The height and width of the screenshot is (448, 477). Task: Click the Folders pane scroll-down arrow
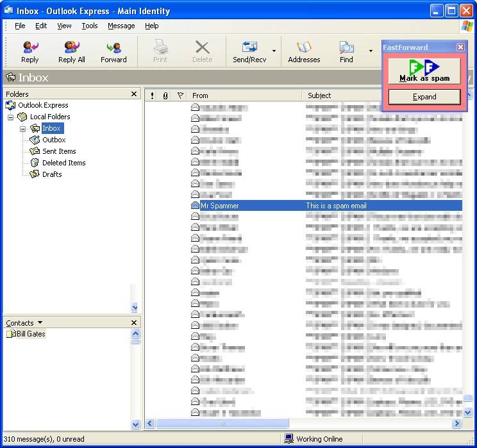[135, 308]
